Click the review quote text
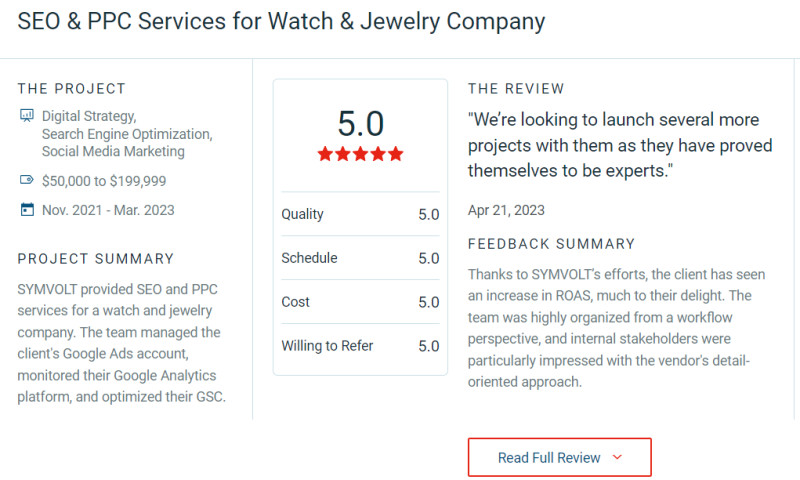Viewport: 800px width, 480px height. tap(620, 145)
